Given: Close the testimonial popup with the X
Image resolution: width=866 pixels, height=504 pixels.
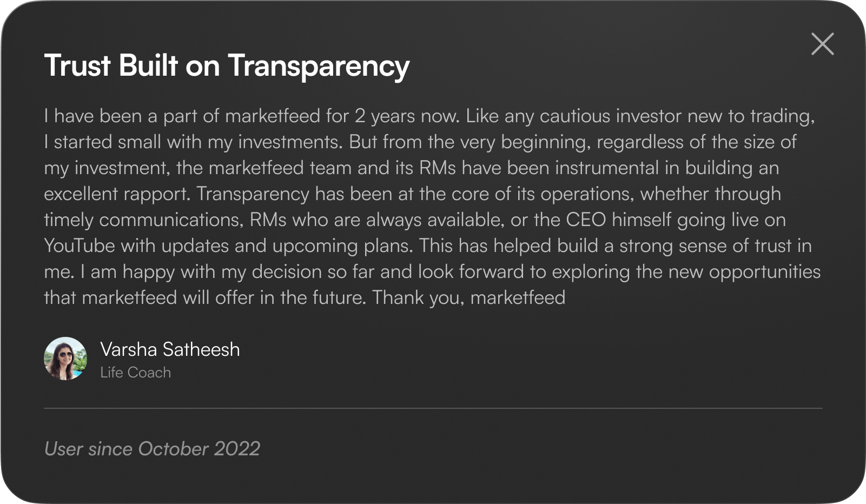Looking at the screenshot, I should [x=822, y=44].
